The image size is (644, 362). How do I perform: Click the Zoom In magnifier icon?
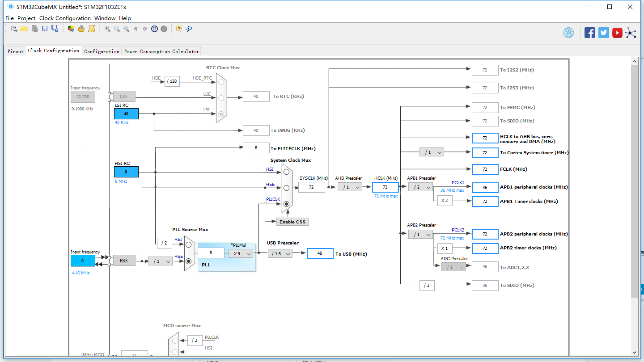(107, 29)
